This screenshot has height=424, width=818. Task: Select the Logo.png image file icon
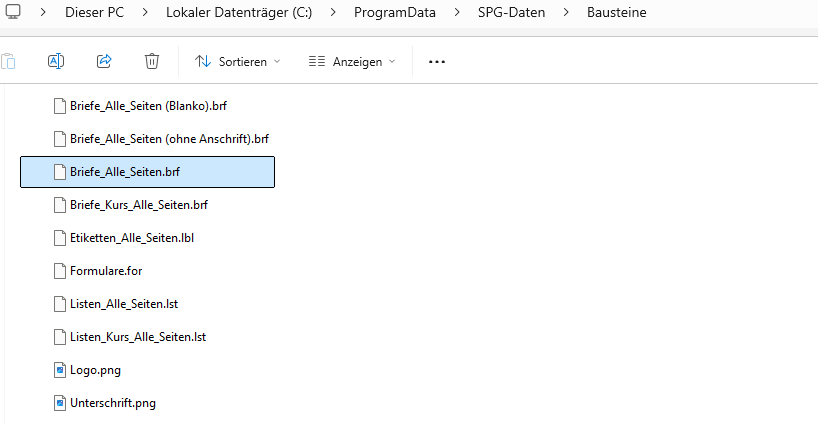(60, 370)
